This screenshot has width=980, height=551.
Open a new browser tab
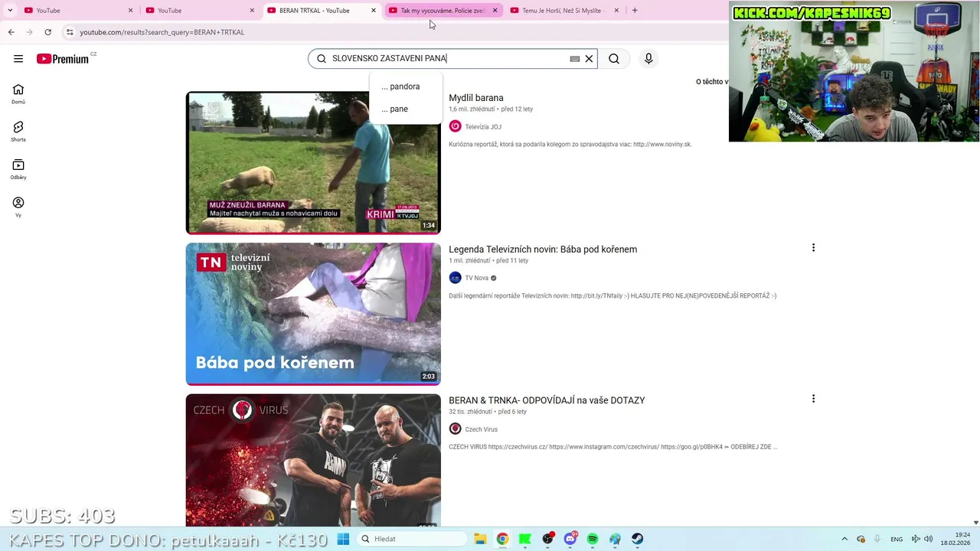(x=635, y=10)
